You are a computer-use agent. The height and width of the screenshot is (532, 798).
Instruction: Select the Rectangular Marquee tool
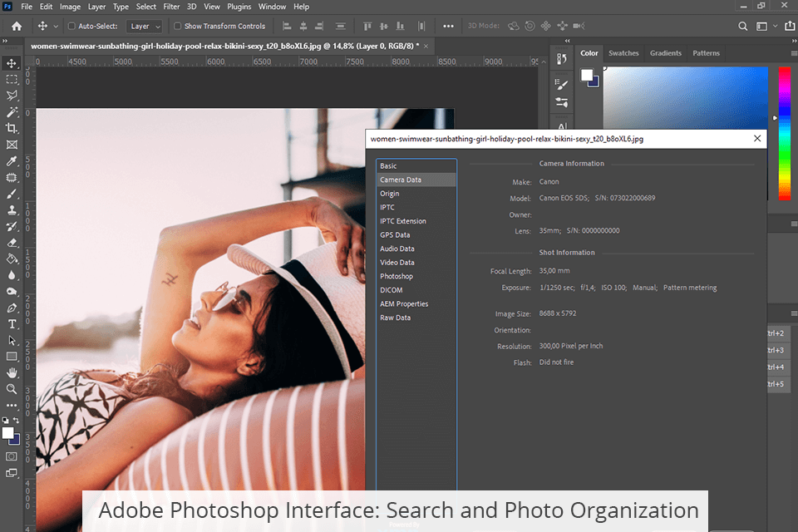[x=12, y=79]
